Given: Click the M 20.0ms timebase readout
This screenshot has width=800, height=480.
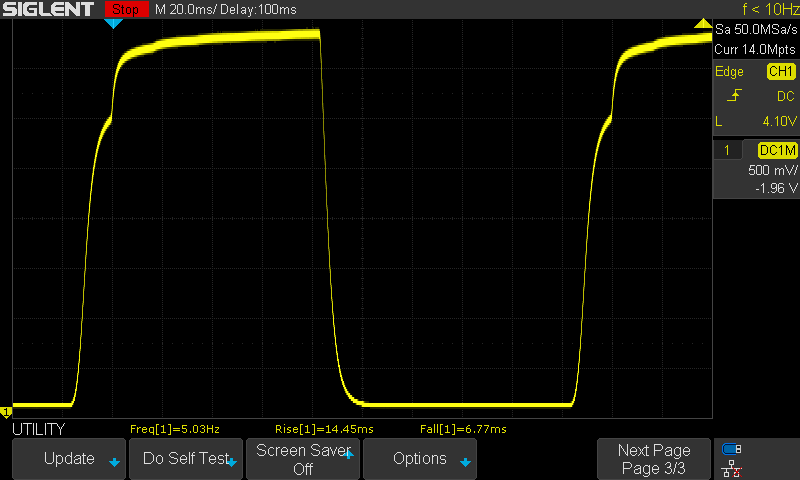Looking at the screenshot, I should [x=186, y=9].
